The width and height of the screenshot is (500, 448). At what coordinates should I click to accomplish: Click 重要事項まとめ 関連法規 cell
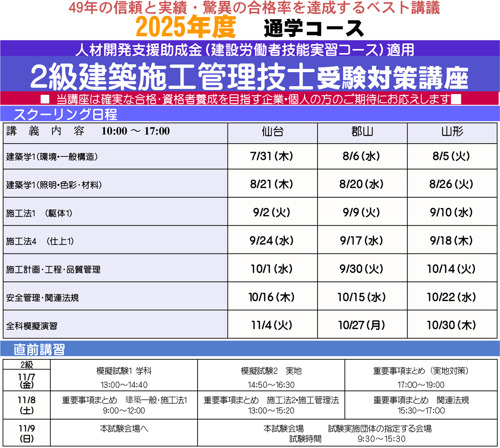click(x=421, y=405)
